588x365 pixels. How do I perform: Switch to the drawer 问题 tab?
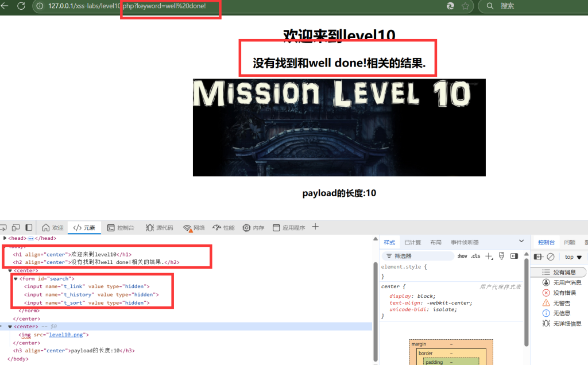[x=570, y=242]
